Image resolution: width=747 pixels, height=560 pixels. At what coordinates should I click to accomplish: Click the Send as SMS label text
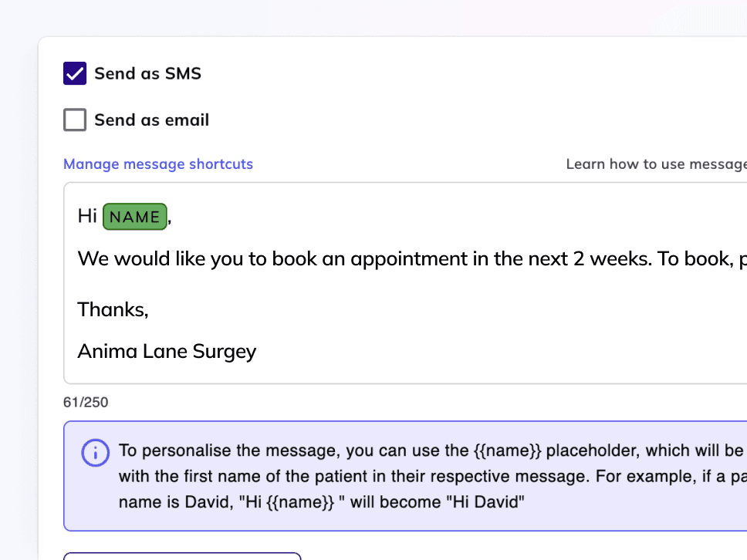point(147,73)
